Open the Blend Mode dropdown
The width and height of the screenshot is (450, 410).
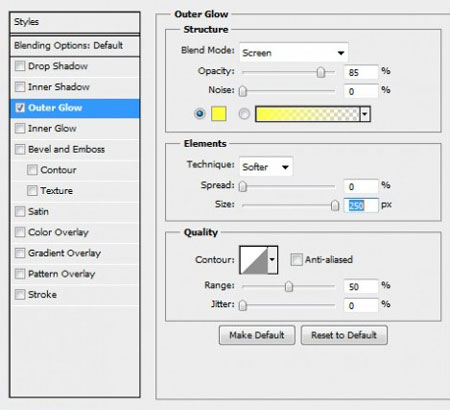(x=294, y=52)
